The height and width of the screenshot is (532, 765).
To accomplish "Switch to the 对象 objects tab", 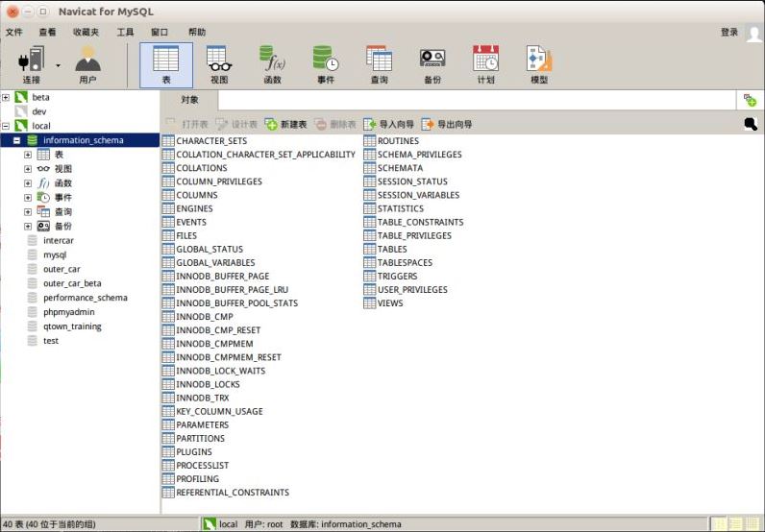I will 189,100.
